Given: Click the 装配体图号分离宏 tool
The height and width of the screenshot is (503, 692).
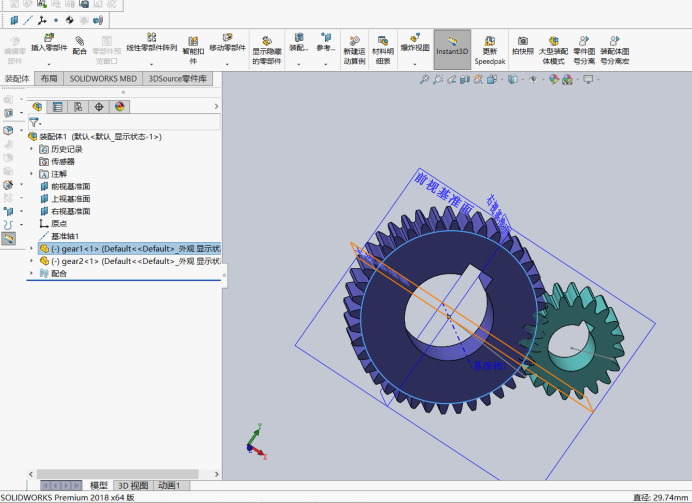Looking at the screenshot, I should tap(614, 50).
